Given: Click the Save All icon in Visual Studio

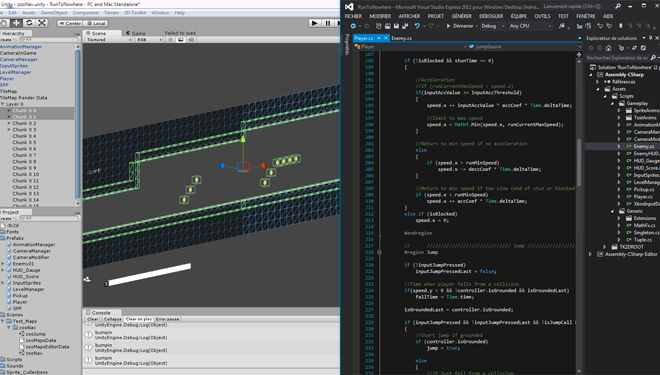Looking at the screenshot, I should [405, 26].
